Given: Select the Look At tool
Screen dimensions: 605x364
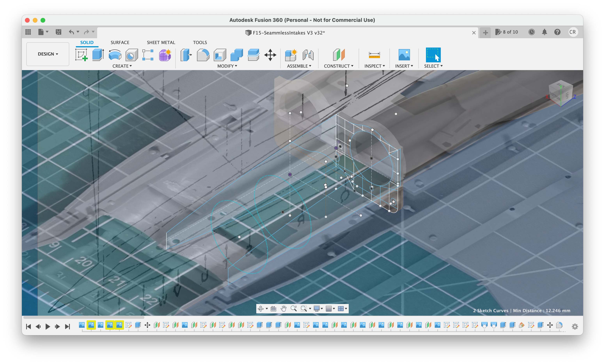Looking at the screenshot, I should coord(273,309).
